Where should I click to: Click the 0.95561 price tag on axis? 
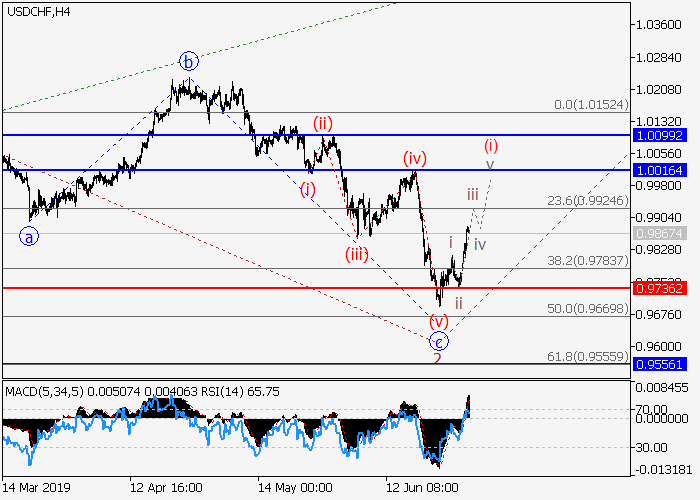pyautogui.click(x=659, y=365)
